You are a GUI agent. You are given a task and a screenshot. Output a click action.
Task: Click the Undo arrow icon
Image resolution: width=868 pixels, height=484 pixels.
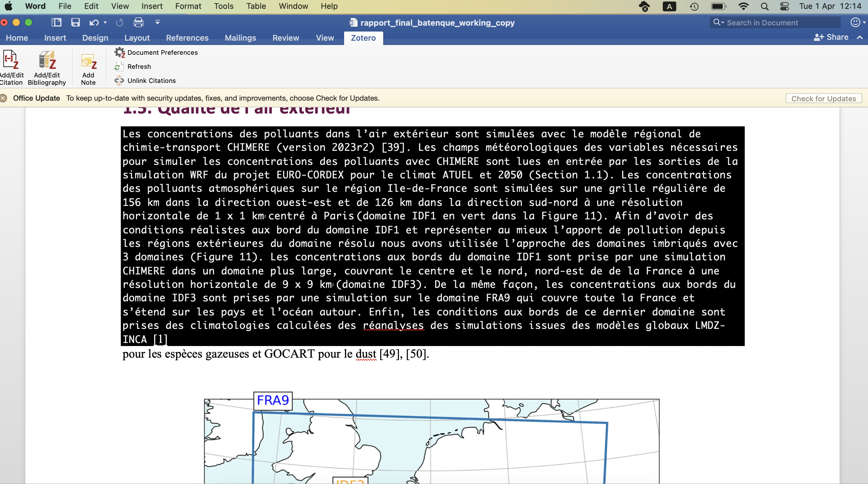[93, 23]
